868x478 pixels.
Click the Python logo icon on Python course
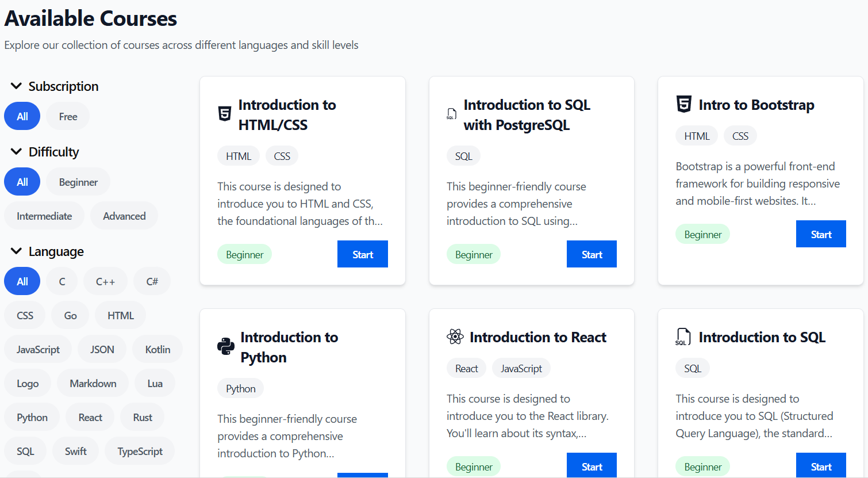tap(226, 346)
